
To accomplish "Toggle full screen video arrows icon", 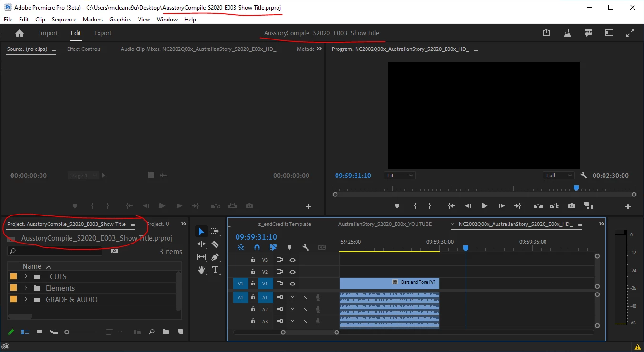I will pyautogui.click(x=630, y=33).
